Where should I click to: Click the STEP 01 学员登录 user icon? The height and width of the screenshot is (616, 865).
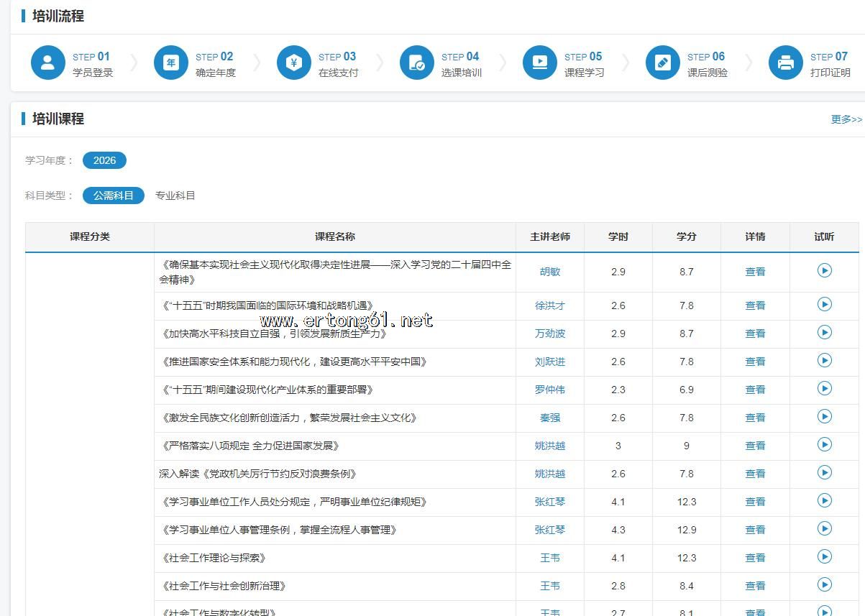coord(48,63)
